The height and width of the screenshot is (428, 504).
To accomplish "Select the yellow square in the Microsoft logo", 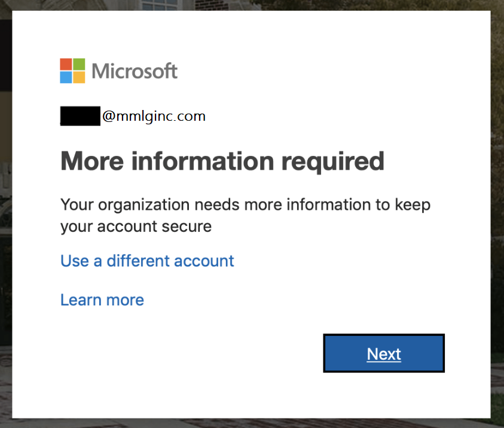I will pos(78,77).
